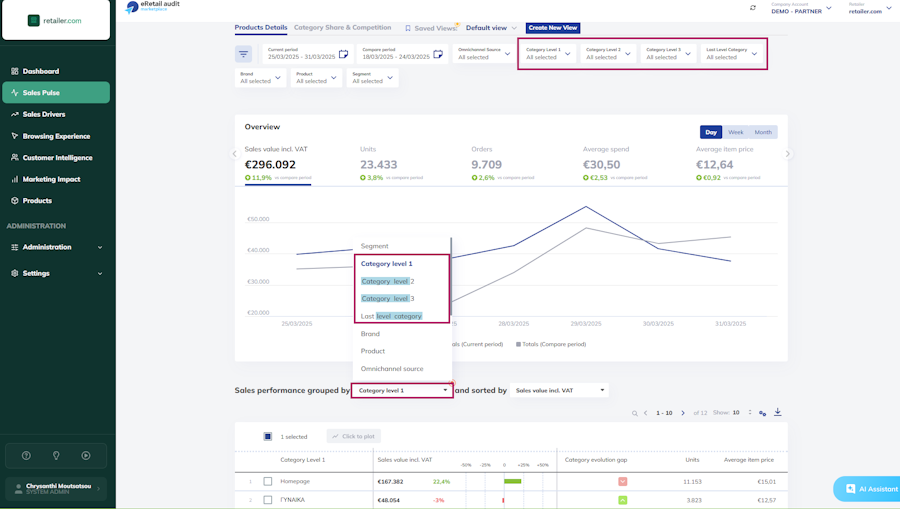This screenshot has width=900, height=509.
Task: Open the help question mark icon
Action: [x=26, y=456]
